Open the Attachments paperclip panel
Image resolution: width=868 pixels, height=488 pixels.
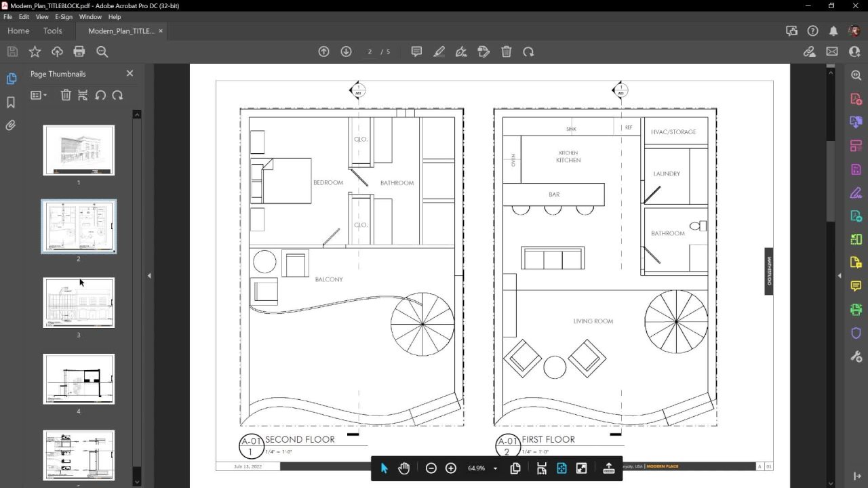click(11, 125)
